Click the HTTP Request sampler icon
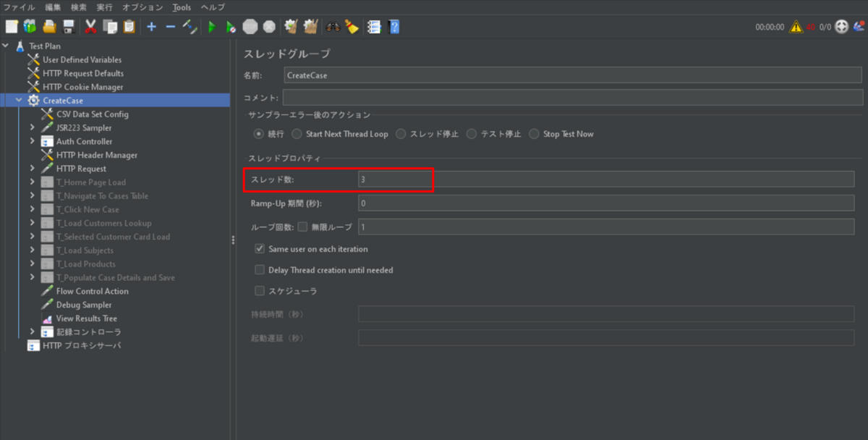The image size is (868, 440). pos(48,169)
